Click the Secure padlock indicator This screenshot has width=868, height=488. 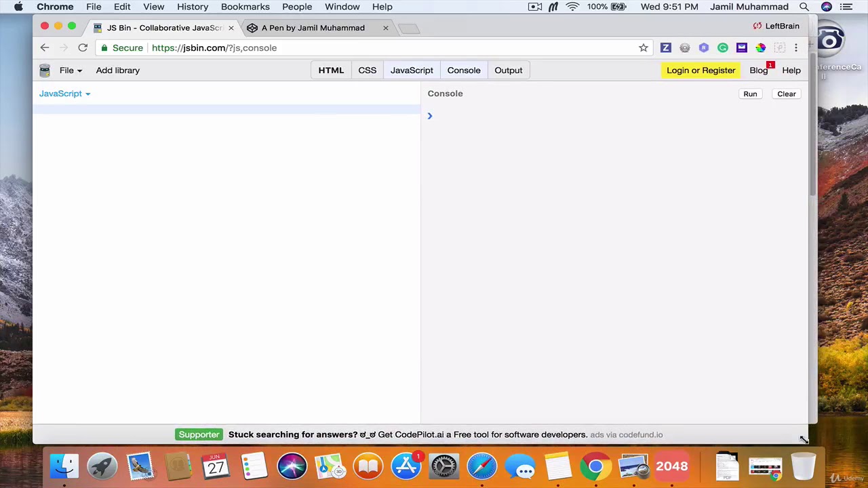click(x=122, y=47)
